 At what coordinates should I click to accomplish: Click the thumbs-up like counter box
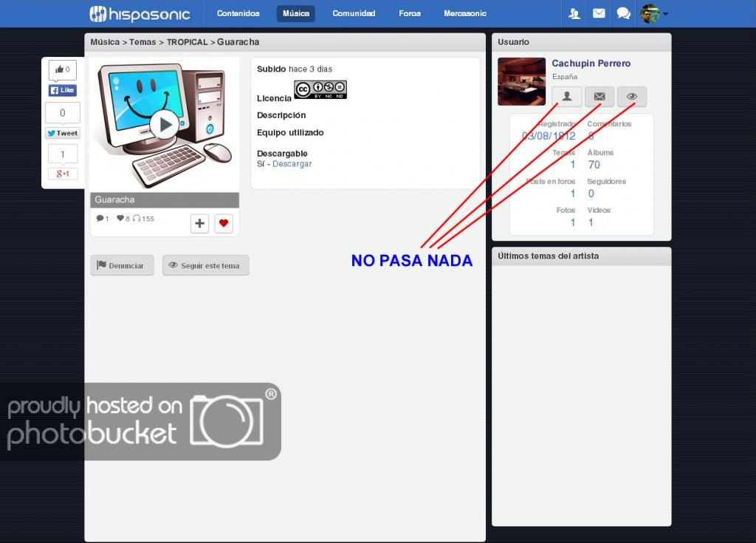point(63,70)
